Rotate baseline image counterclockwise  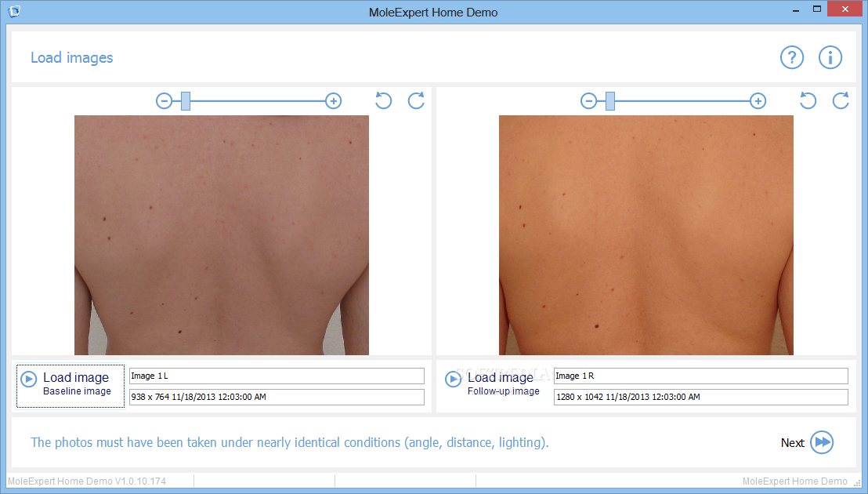[383, 100]
